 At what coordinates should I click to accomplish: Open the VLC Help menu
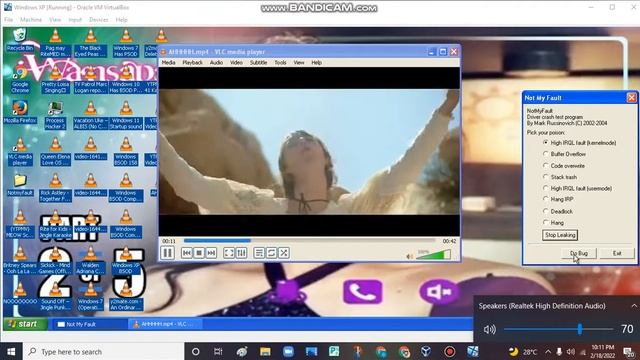point(317,62)
